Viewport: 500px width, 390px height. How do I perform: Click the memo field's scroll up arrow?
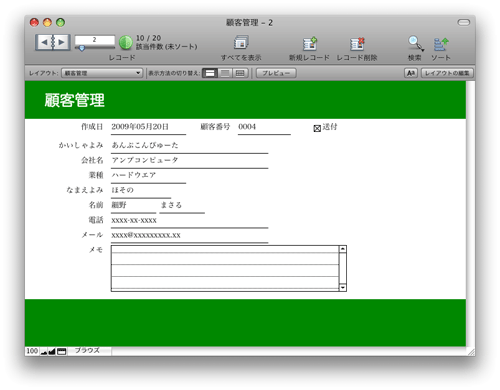tap(343, 249)
